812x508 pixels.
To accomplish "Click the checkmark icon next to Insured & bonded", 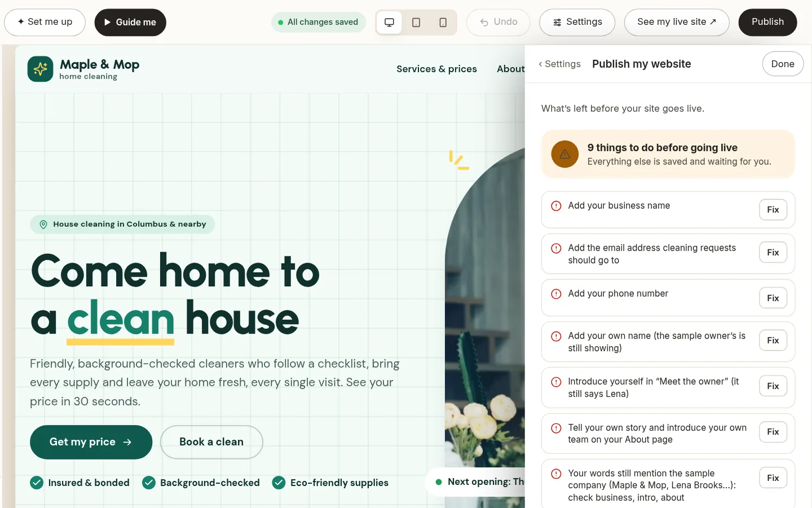I will pos(37,483).
